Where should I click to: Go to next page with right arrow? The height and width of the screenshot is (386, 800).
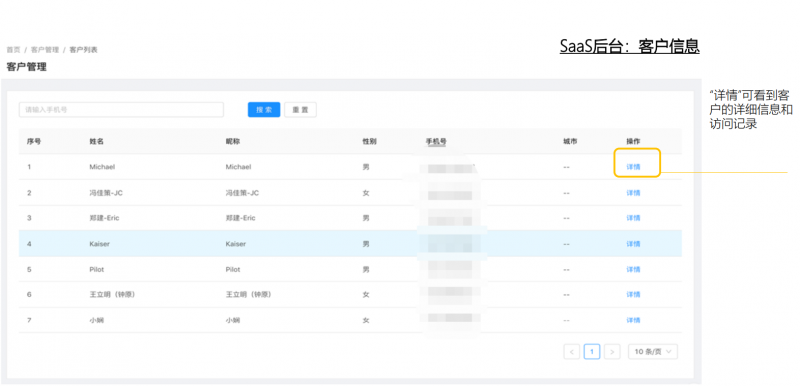612,351
